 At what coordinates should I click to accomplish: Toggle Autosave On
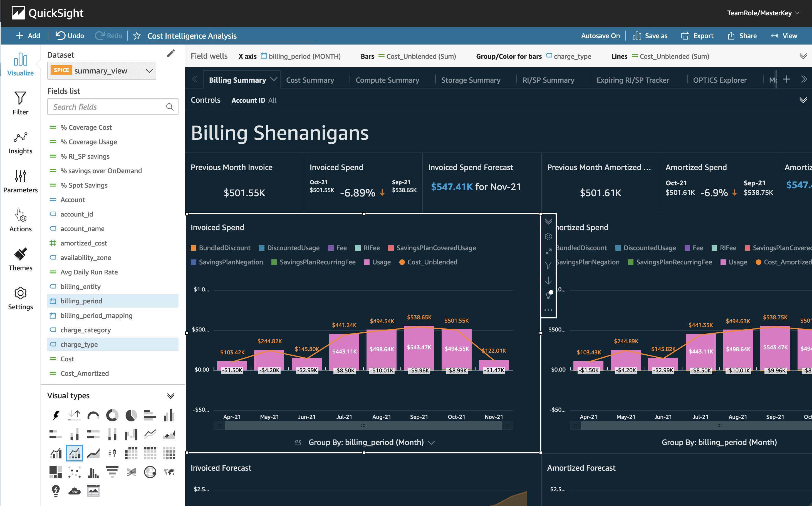(600, 36)
